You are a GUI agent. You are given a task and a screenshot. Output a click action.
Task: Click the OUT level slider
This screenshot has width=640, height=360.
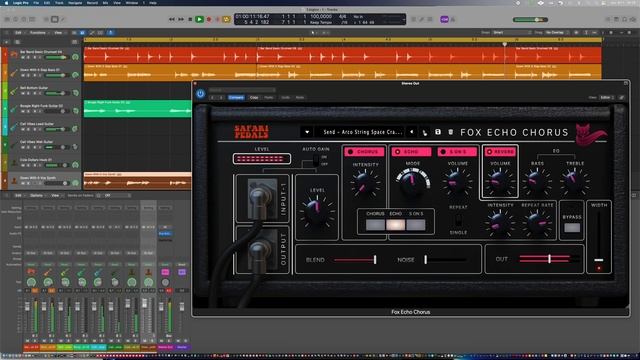(549, 259)
